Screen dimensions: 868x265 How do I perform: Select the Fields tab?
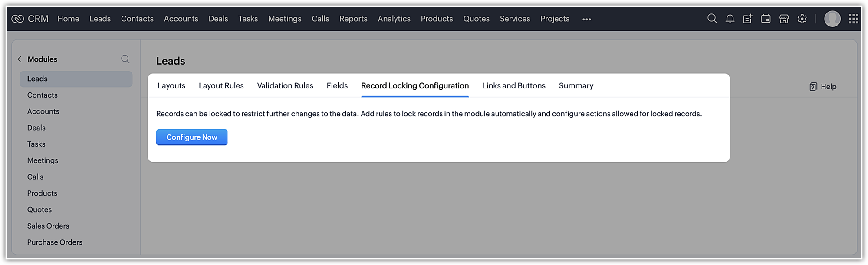[x=337, y=86]
